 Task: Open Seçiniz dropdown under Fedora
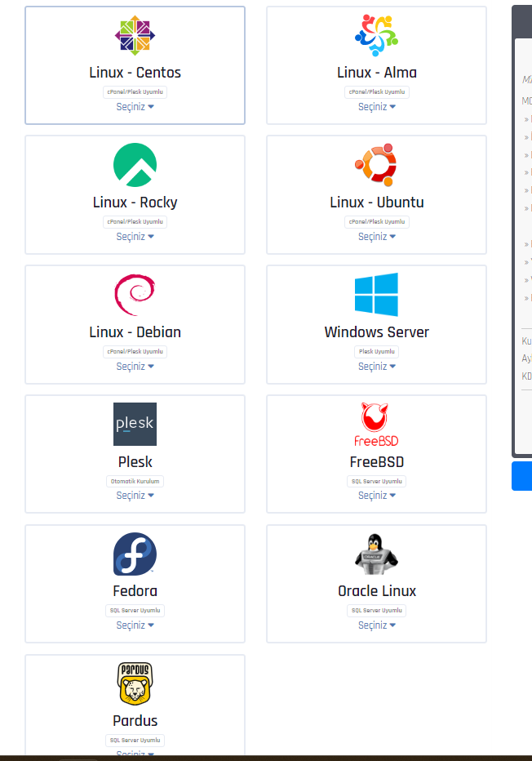click(x=135, y=625)
